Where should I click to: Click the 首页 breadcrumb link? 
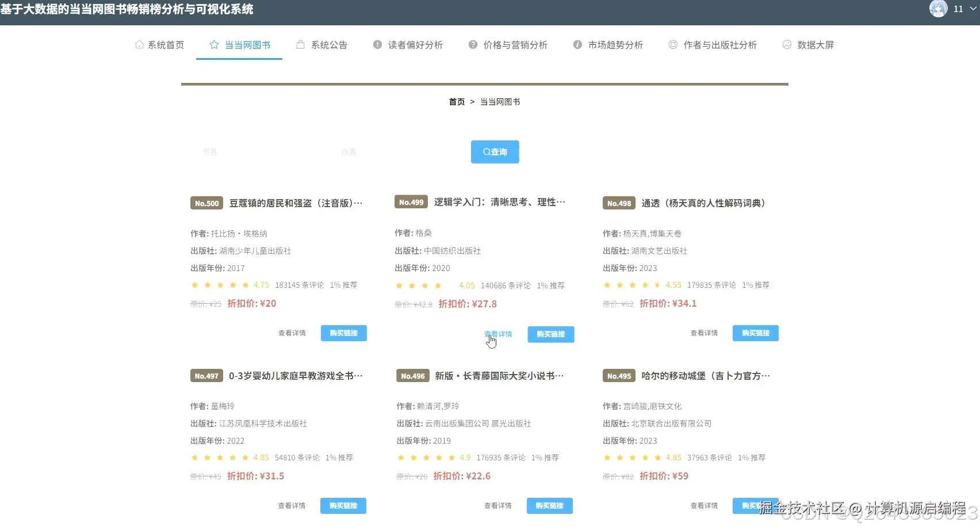point(457,102)
